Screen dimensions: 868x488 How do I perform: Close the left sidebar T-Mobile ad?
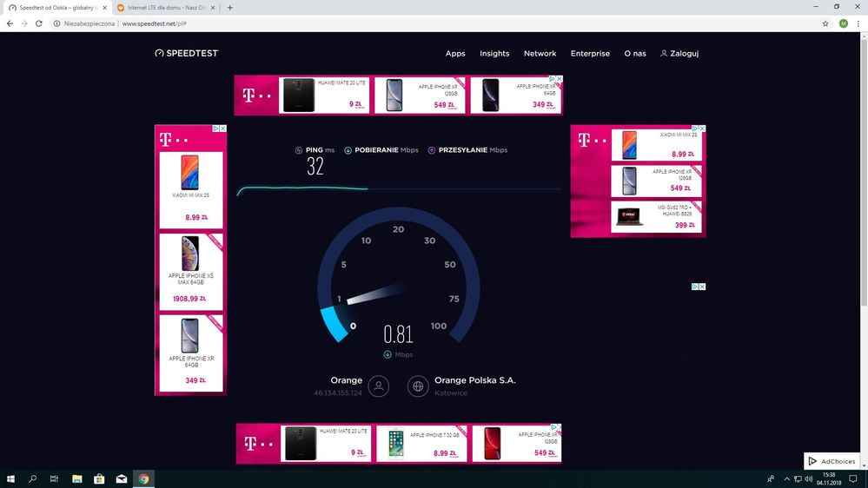[223, 129]
